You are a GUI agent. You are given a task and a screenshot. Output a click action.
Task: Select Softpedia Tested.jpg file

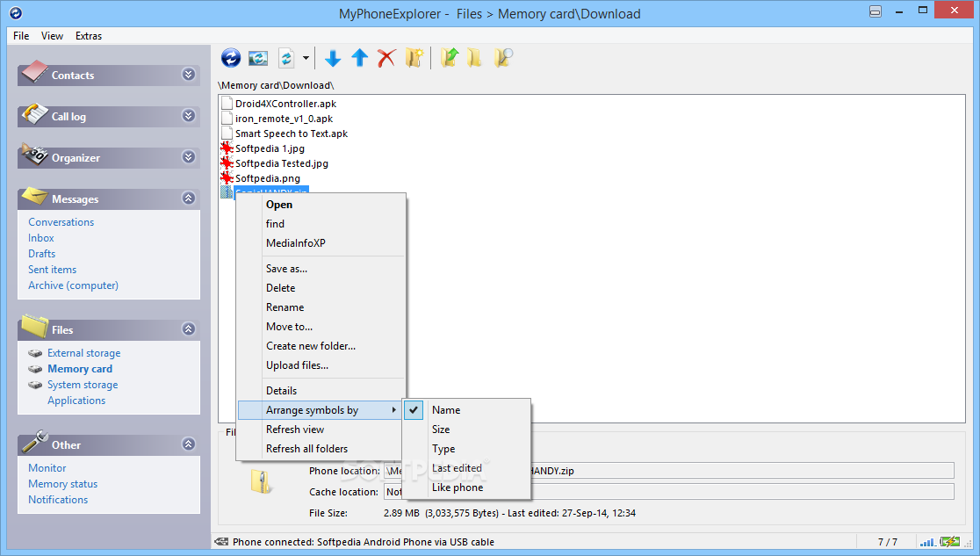(x=282, y=163)
